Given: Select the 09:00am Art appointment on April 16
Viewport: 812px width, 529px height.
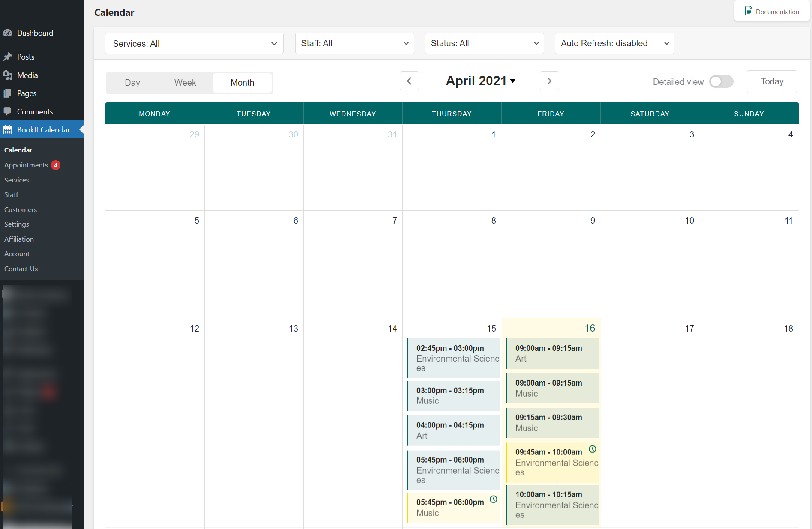Looking at the screenshot, I should [552, 353].
